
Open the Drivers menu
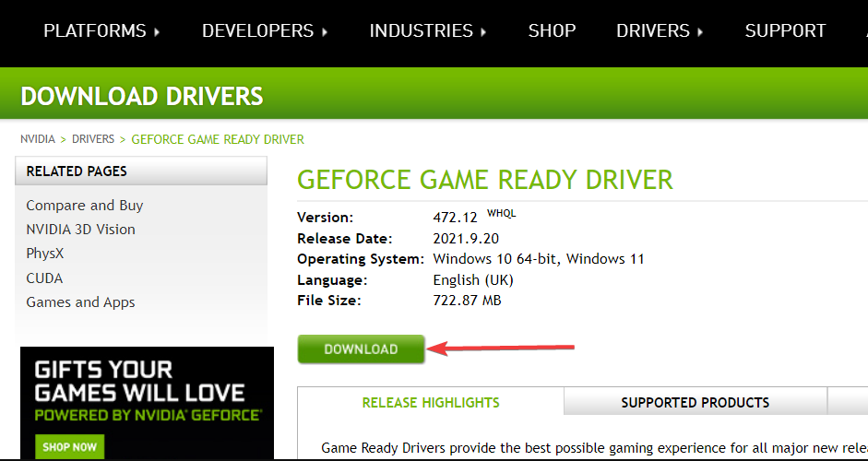pos(653,31)
